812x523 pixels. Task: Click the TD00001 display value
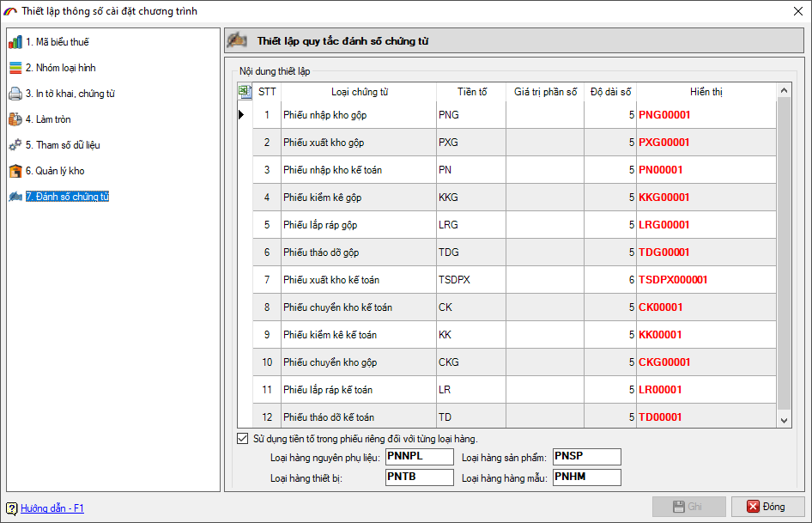pyautogui.click(x=660, y=417)
